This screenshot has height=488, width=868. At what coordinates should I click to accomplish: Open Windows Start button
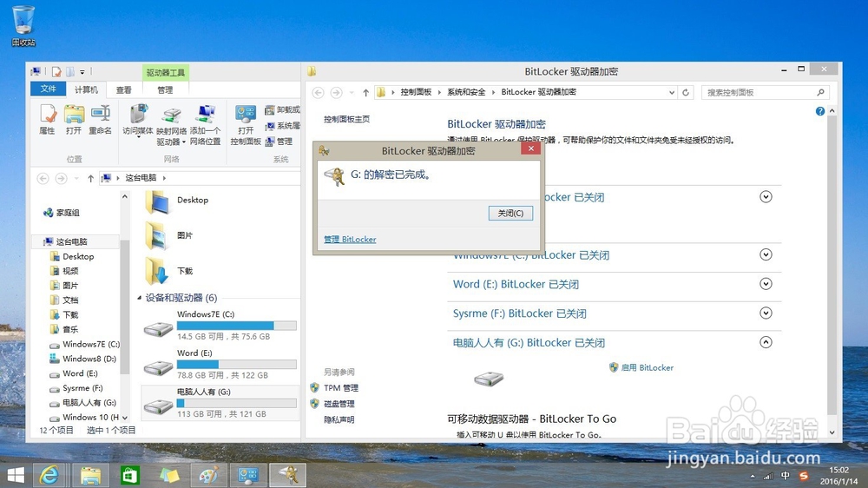click(x=16, y=475)
